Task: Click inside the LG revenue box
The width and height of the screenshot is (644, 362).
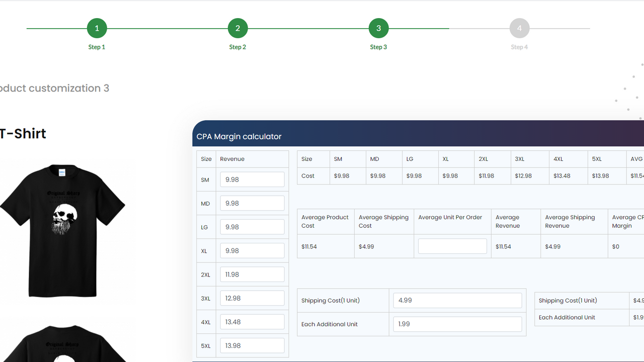Action: point(252,227)
